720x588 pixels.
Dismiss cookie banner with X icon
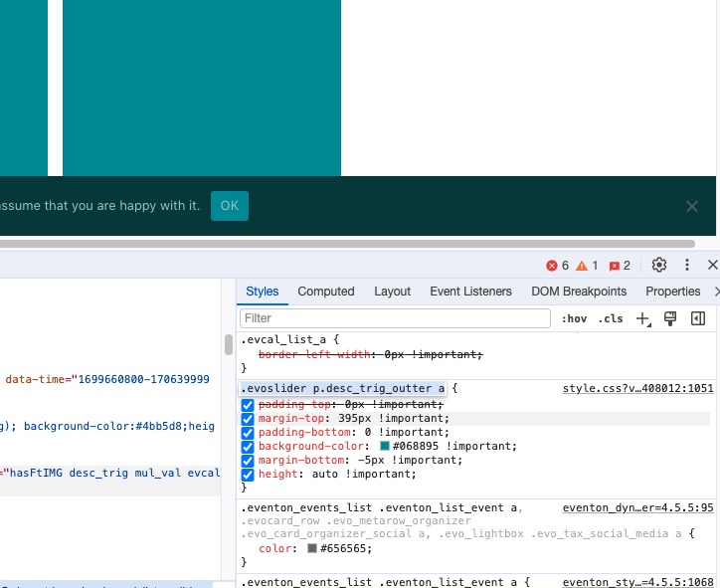click(692, 206)
